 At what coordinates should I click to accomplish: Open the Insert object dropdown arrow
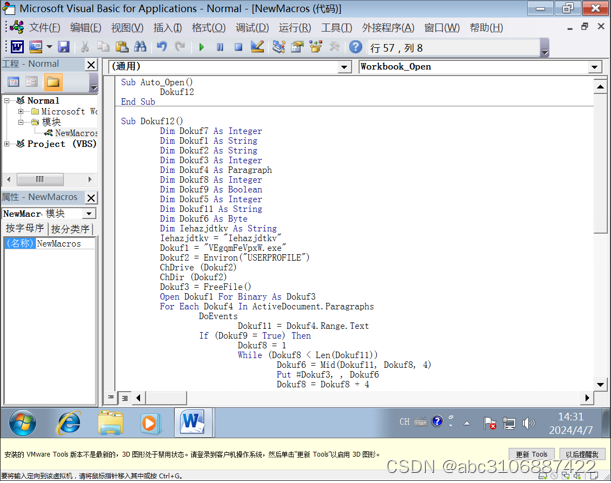click(49, 47)
